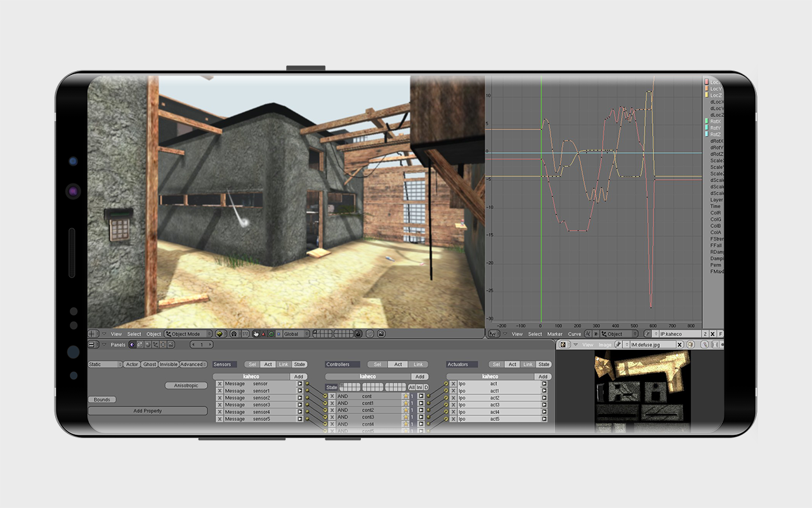
Task: Select the green rotate manipulator circle
Action: (271, 334)
